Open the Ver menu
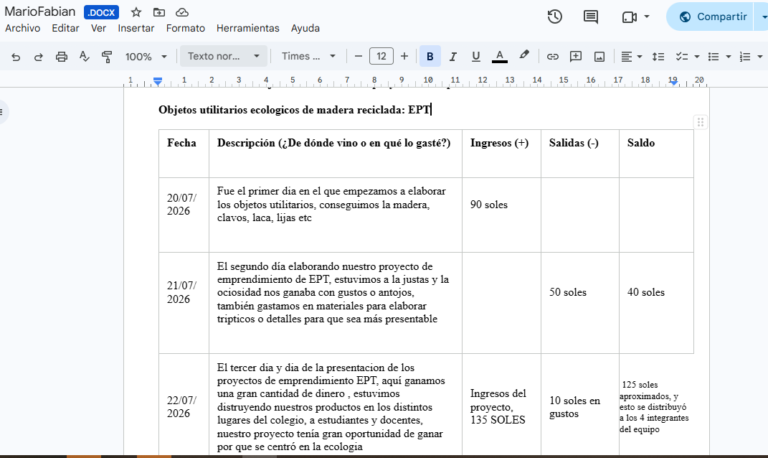This screenshot has height=458, width=768. pos(98,28)
